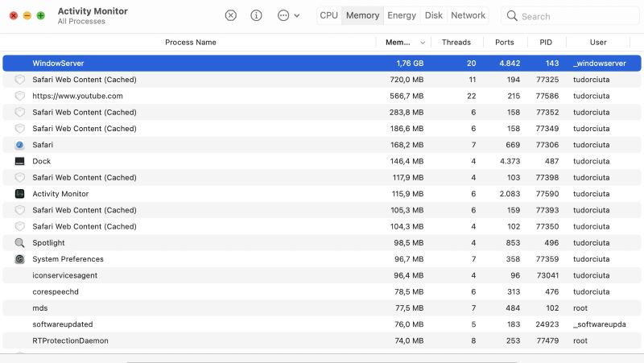Click the Spotlight magnifier process icon

pyautogui.click(x=19, y=243)
